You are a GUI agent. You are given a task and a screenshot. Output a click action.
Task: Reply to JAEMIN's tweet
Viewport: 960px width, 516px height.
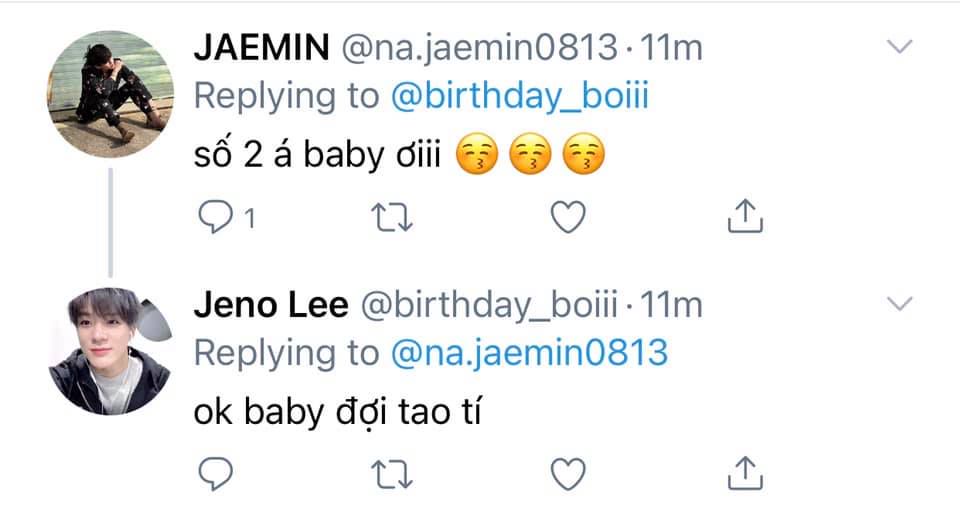pyautogui.click(x=216, y=217)
